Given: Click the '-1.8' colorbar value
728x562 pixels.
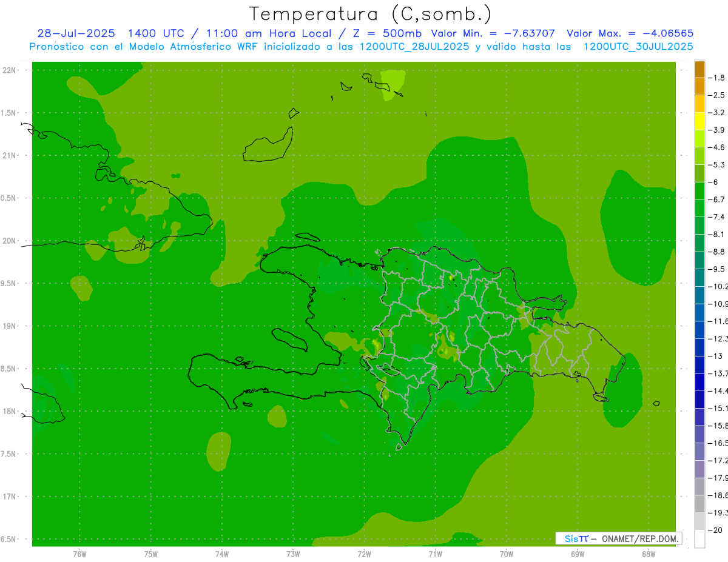Looking at the screenshot, I should point(716,78).
